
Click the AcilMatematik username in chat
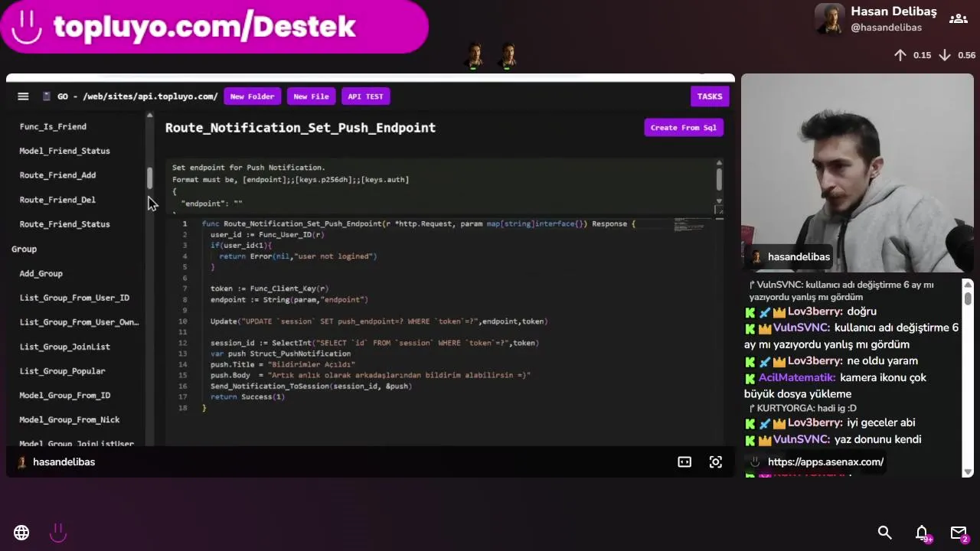pyautogui.click(x=796, y=377)
